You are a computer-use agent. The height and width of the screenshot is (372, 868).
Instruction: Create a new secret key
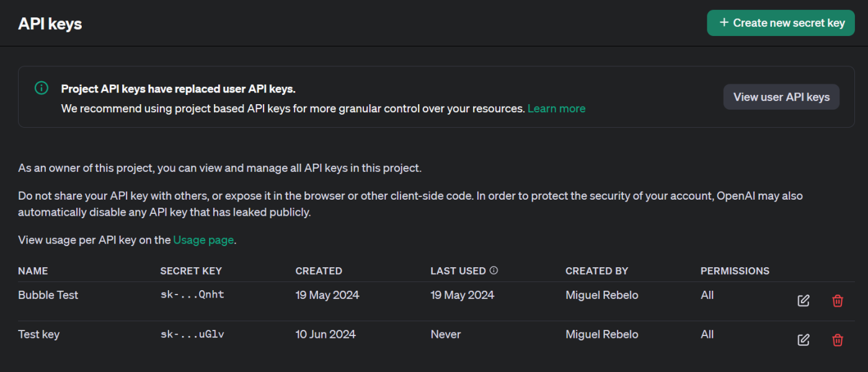tap(781, 23)
